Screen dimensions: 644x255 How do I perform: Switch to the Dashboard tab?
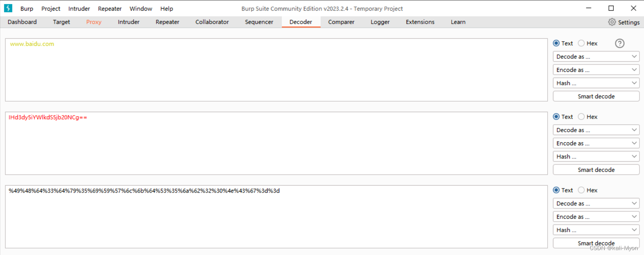(x=22, y=22)
